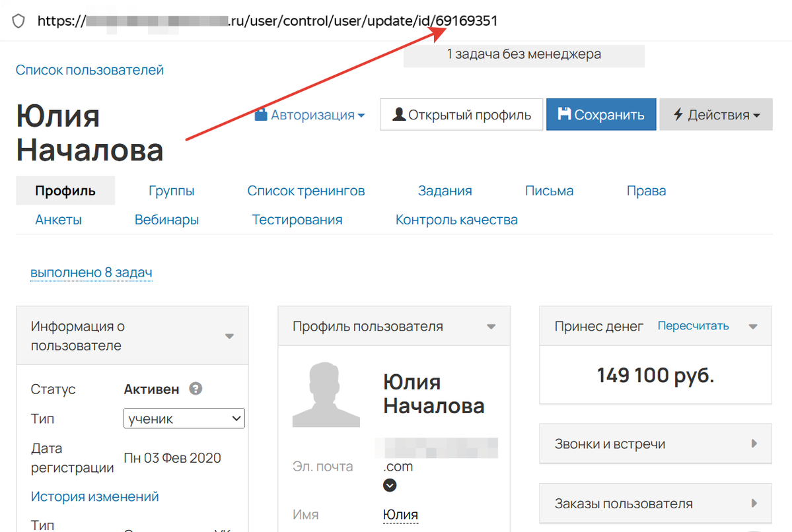Click the briefcase icon beside Авторизация
The width and height of the screenshot is (792, 532).
tap(263, 114)
